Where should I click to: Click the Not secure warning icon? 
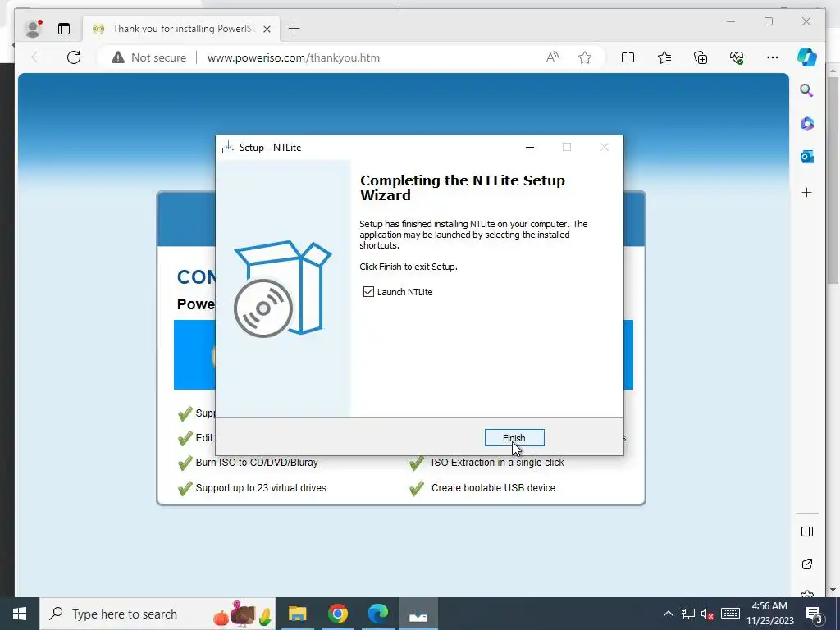click(x=118, y=57)
